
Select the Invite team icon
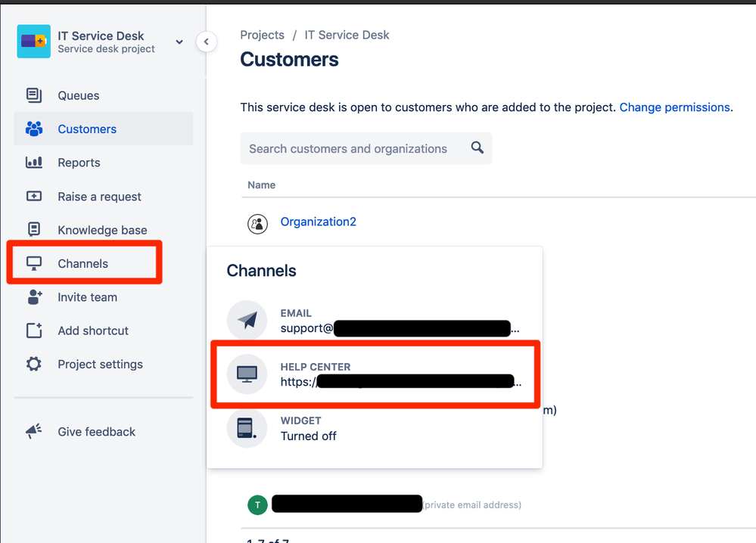33,297
